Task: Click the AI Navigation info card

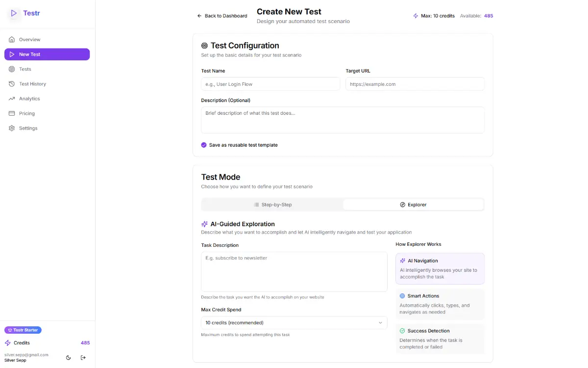Action: click(x=440, y=268)
